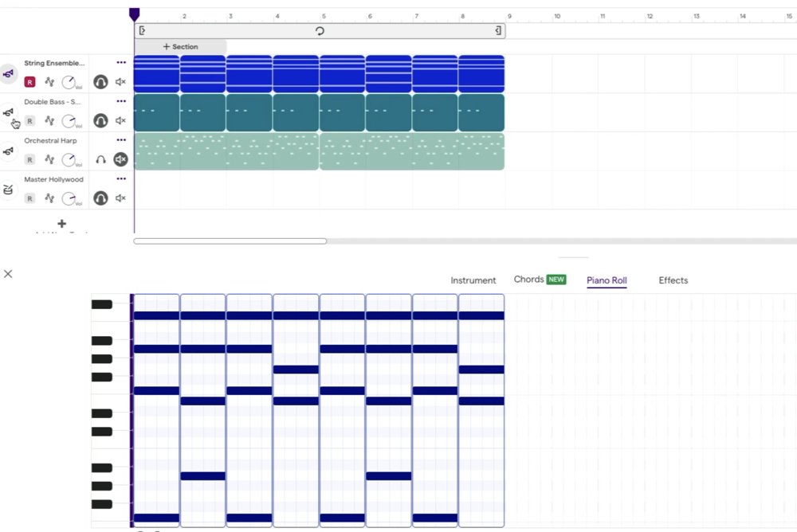Open automation for Master Hollywood track
The width and height of the screenshot is (797, 532).
click(49, 198)
